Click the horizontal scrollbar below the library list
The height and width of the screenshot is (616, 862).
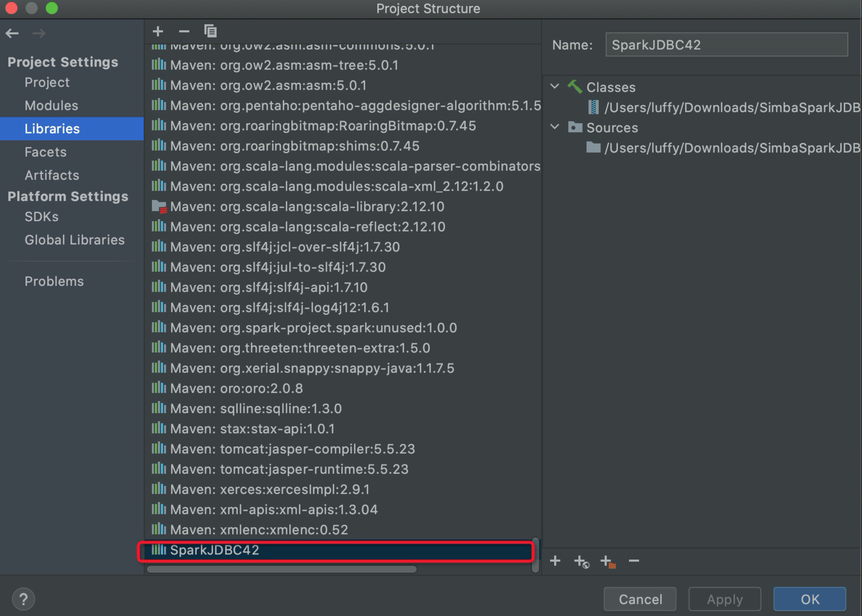point(281,569)
